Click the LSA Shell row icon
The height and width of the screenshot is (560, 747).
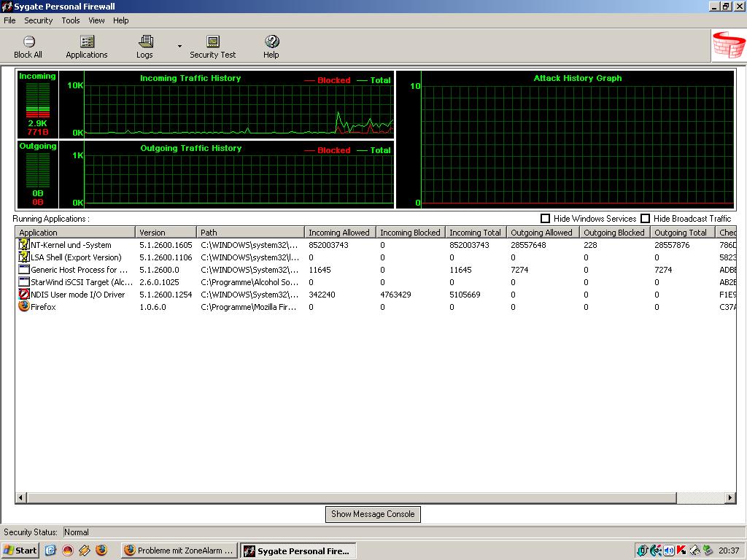coord(24,257)
